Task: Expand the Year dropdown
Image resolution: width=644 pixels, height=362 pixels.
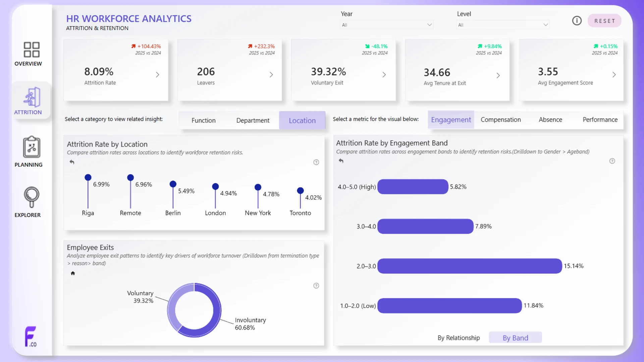Action: point(386,25)
